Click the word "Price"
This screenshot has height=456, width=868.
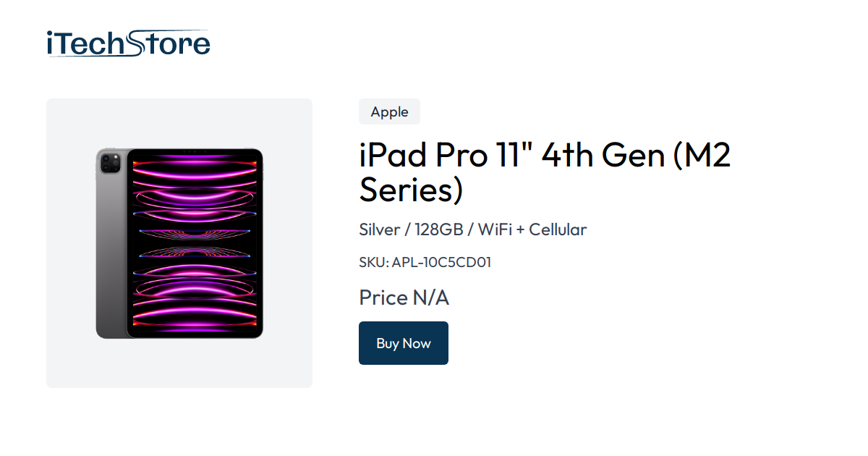coord(383,297)
